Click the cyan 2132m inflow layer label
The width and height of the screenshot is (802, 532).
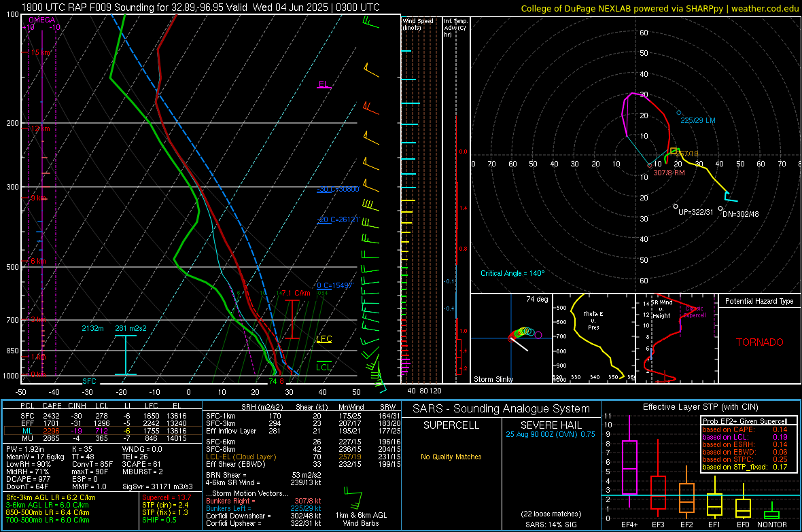point(92,328)
